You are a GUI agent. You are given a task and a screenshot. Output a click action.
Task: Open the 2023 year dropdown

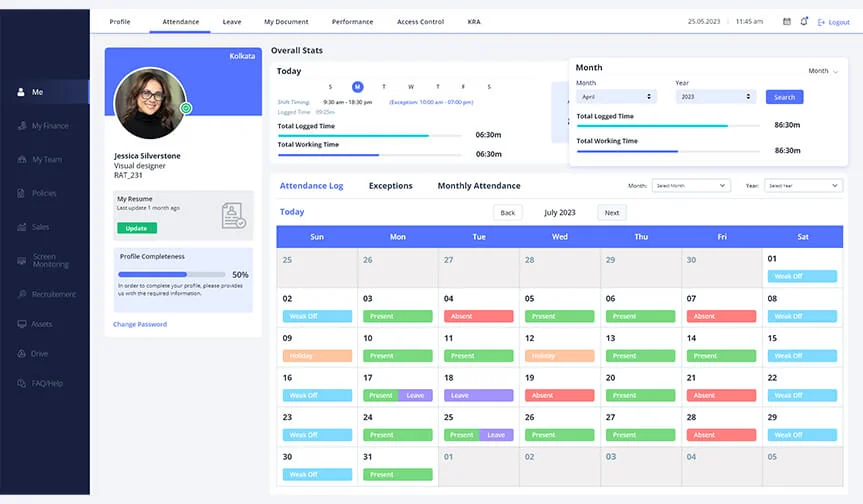click(715, 97)
